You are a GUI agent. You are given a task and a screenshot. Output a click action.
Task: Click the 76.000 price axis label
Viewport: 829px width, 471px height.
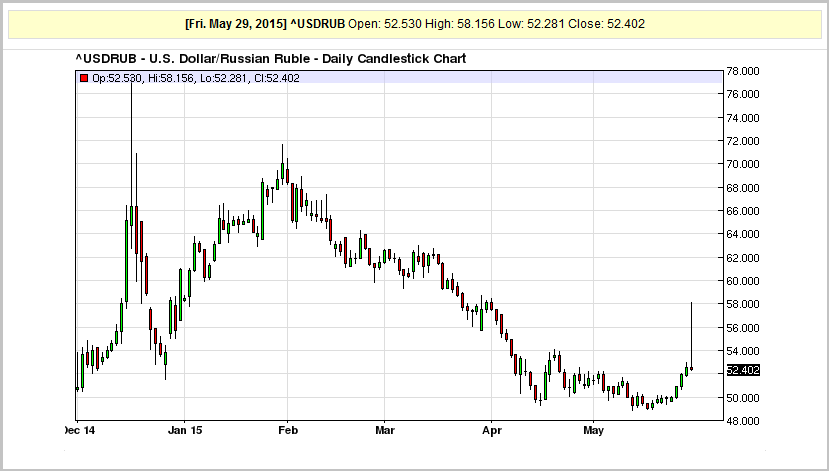[x=743, y=94]
